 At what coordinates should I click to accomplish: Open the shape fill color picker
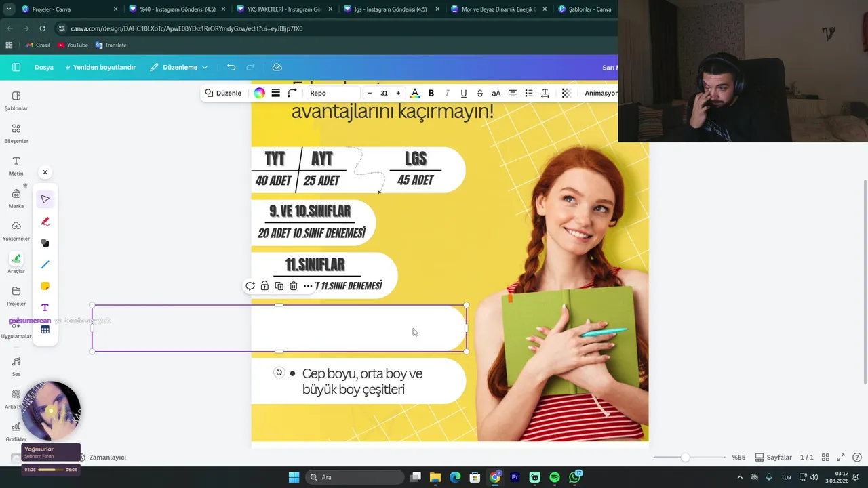tap(259, 93)
